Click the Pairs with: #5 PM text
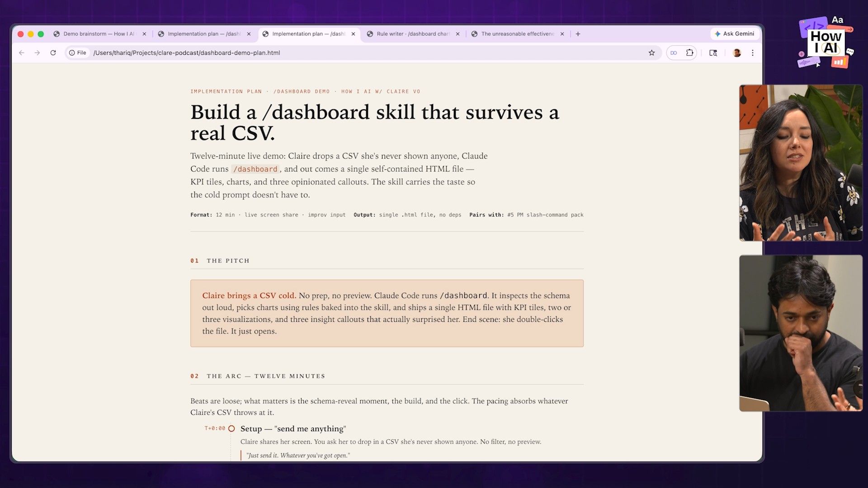Screen dimensions: 868x488 pos(526,215)
